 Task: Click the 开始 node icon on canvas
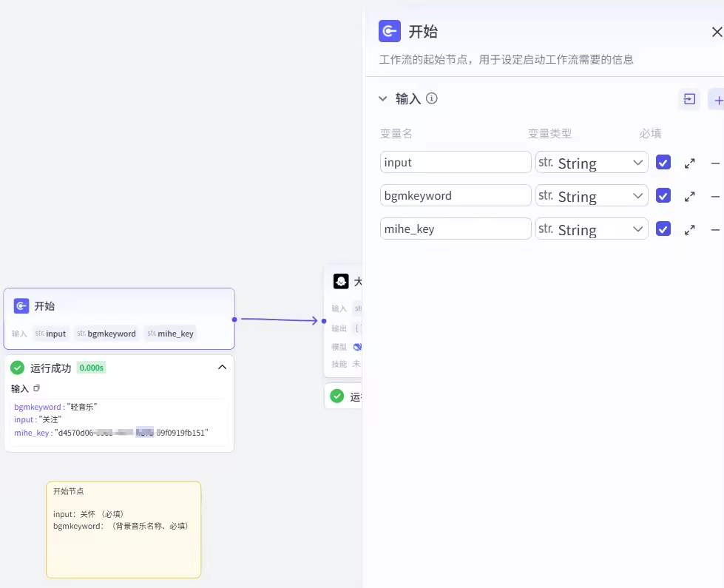(x=21, y=306)
